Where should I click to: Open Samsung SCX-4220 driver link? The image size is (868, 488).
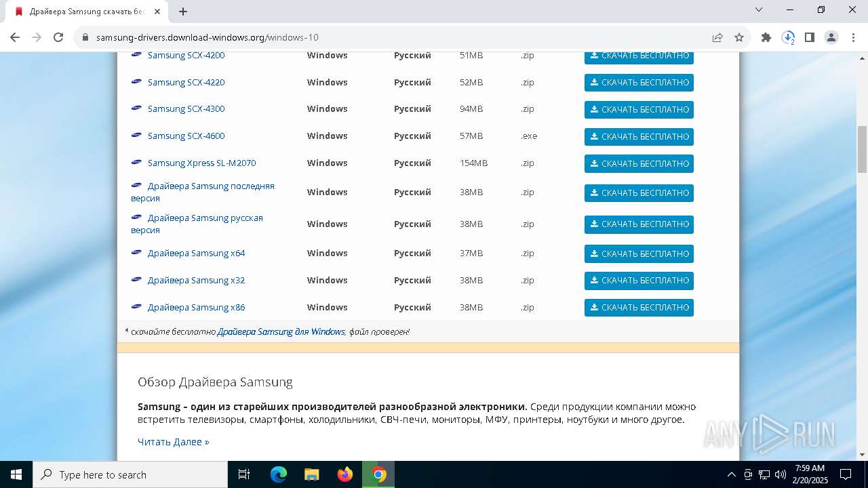[x=186, y=82]
